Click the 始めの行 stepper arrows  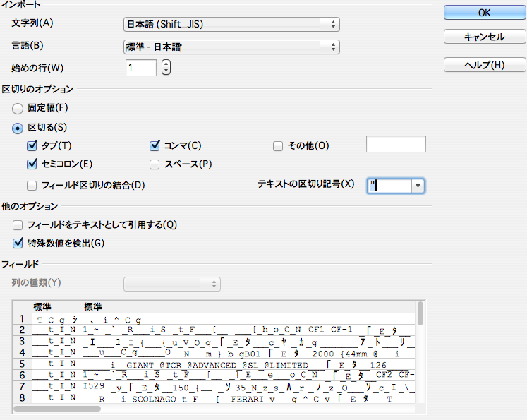coord(166,67)
